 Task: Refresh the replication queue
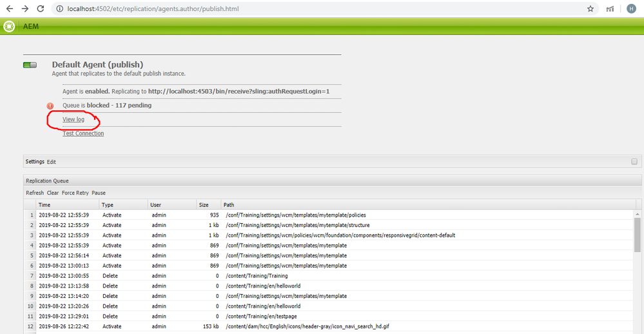(35, 193)
